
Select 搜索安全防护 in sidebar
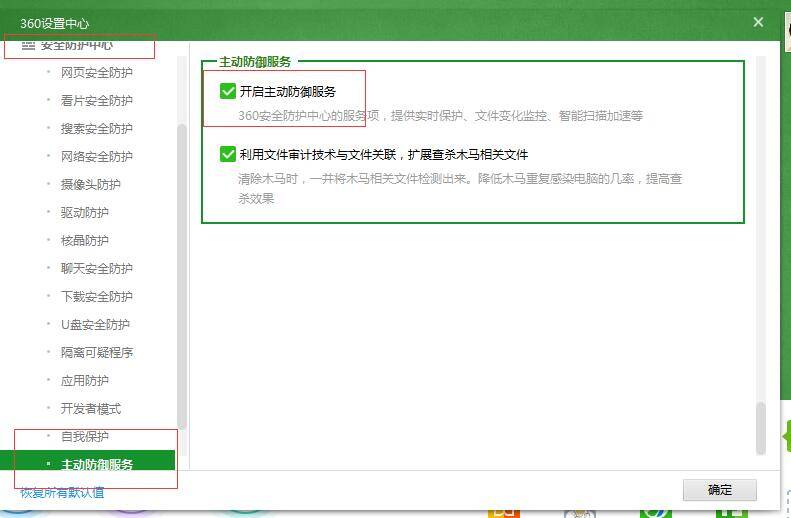pos(96,129)
